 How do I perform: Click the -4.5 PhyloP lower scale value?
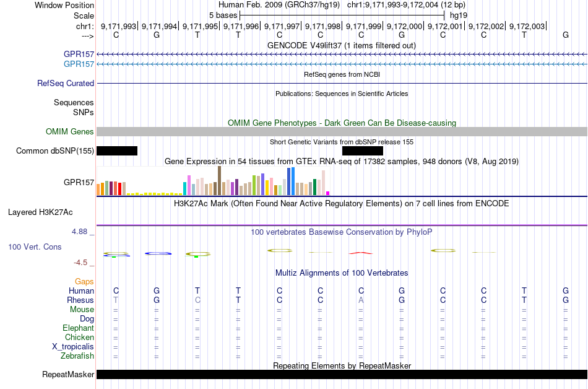click(x=80, y=263)
